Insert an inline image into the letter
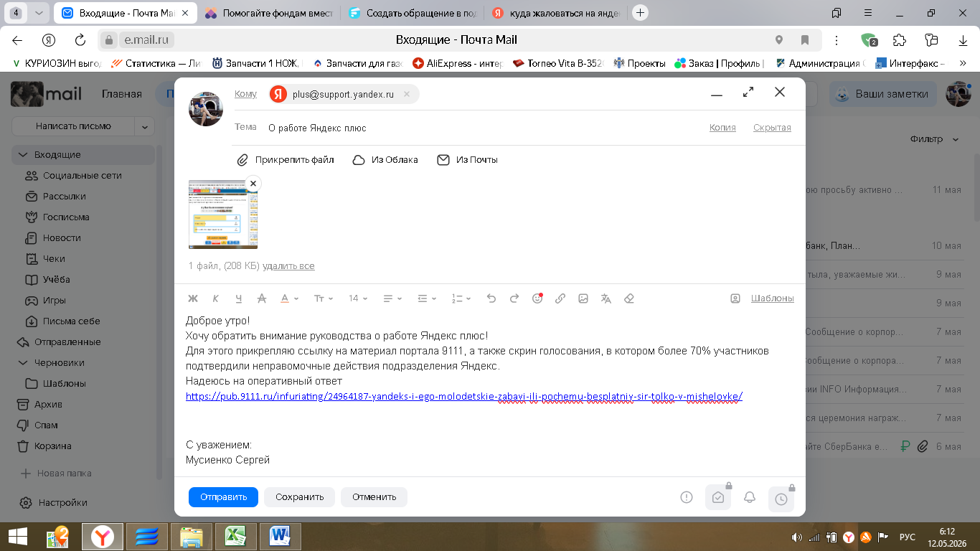 tap(583, 298)
